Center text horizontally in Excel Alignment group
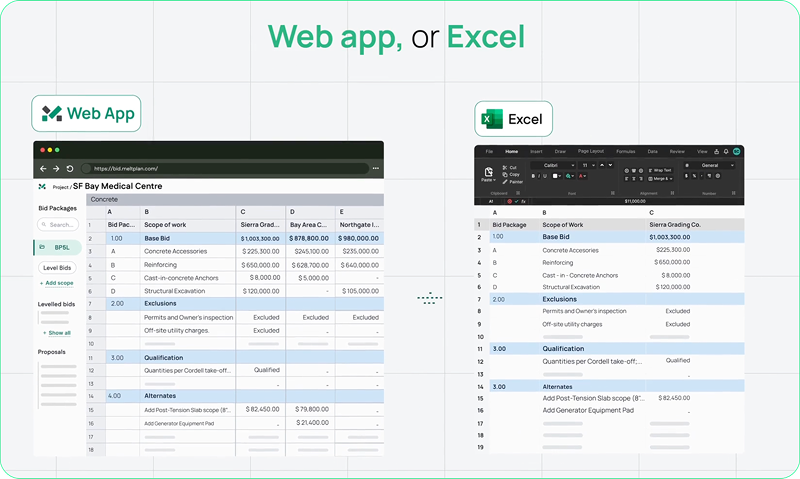800x479 pixels. click(634, 179)
